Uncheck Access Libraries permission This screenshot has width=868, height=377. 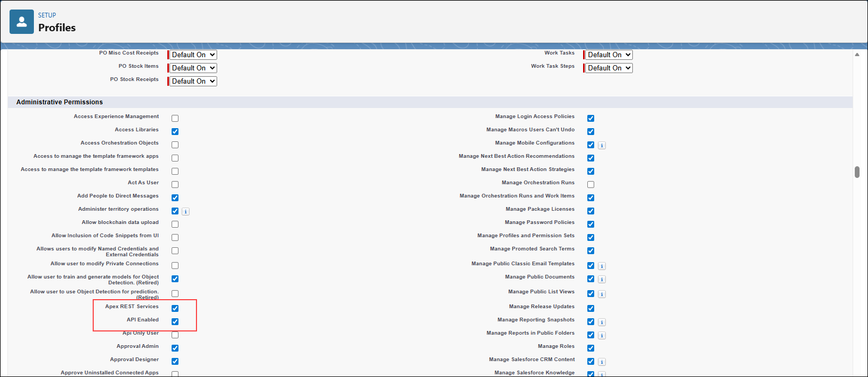coord(175,132)
